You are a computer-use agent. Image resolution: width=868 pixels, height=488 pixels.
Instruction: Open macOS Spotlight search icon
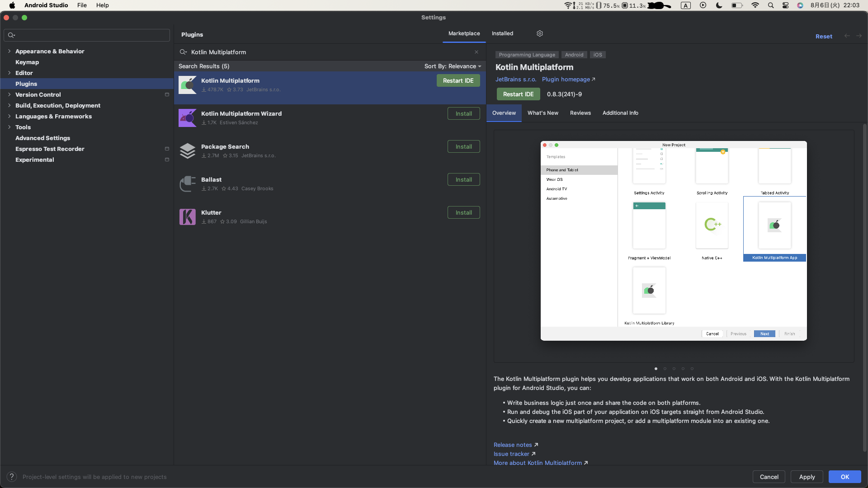click(771, 5)
